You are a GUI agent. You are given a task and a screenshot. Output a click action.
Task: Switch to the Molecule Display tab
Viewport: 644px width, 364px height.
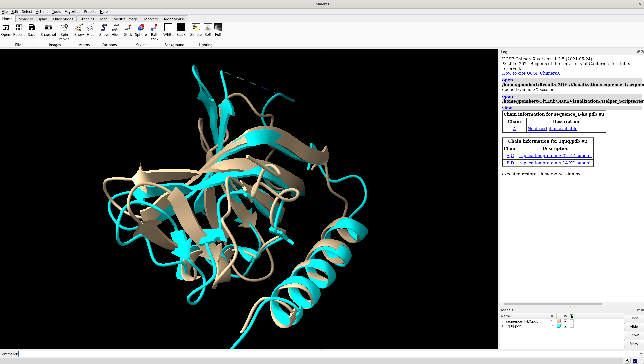click(33, 19)
